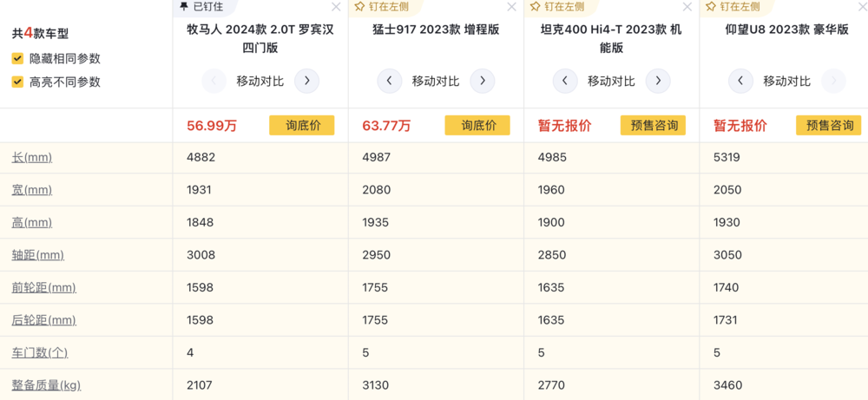Move 坦克400 column right with arrow icon
The width and height of the screenshot is (868, 400).
tap(658, 82)
